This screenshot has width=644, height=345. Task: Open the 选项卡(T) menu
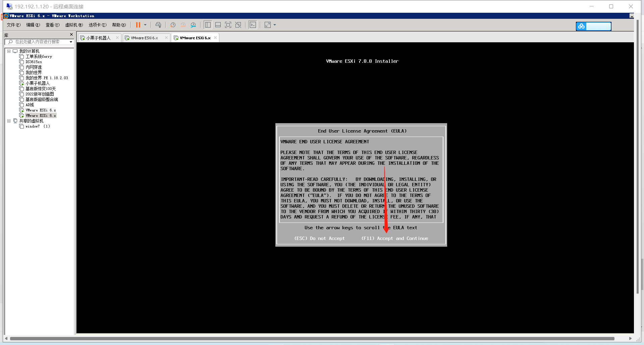pos(98,25)
